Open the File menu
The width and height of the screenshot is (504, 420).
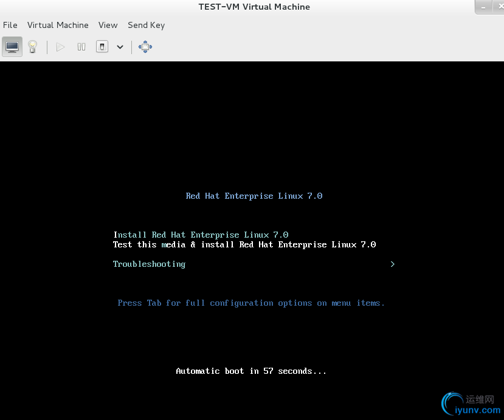pyautogui.click(x=10, y=25)
